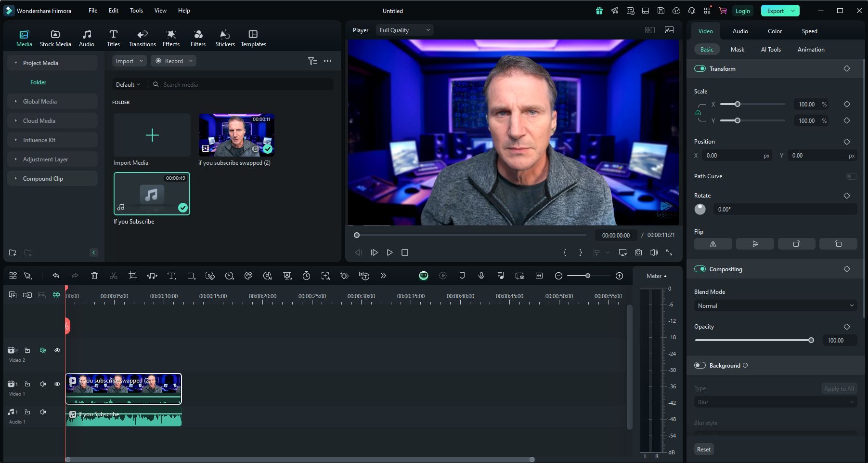Add text with the timeline Text tool
Screen dimensions: 868x463
click(171, 276)
